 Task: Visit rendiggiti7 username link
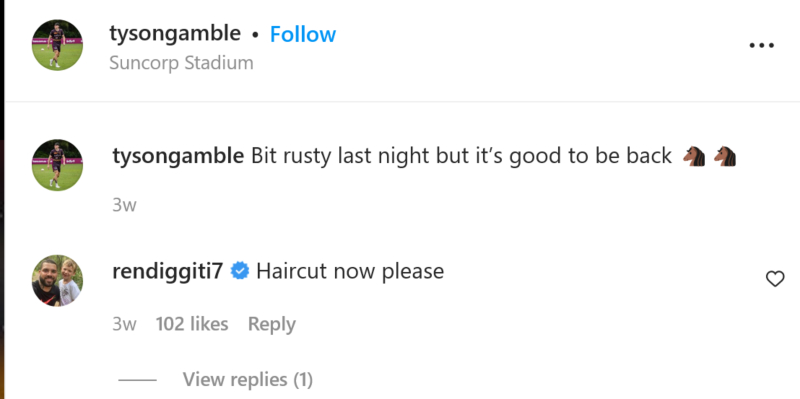[x=168, y=271]
